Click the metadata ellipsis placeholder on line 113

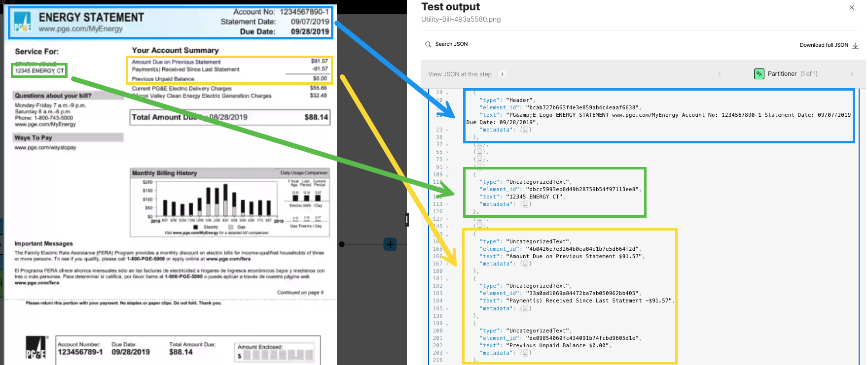(x=526, y=204)
